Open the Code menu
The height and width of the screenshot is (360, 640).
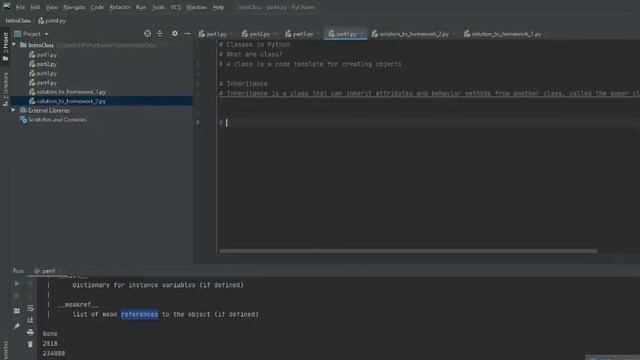[97, 7]
